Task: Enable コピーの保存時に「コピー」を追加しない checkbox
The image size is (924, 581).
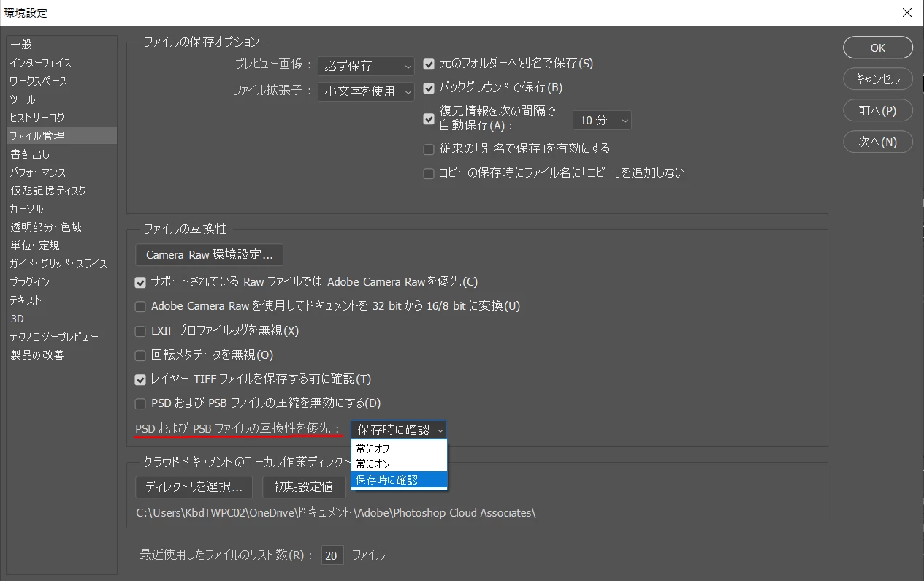Action: click(x=429, y=174)
